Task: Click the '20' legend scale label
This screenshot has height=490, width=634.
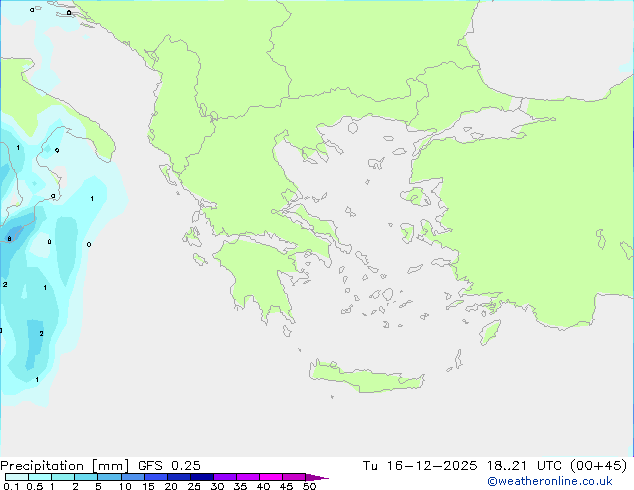Action: 171,486
